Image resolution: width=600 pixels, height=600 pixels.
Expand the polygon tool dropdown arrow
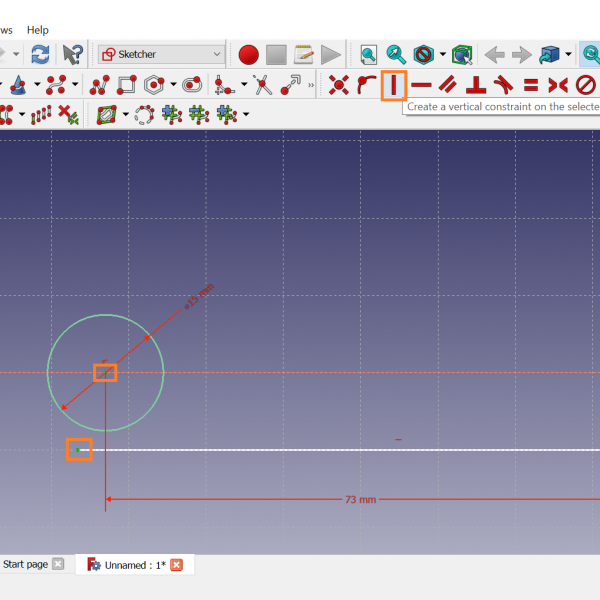(x=173, y=85)
